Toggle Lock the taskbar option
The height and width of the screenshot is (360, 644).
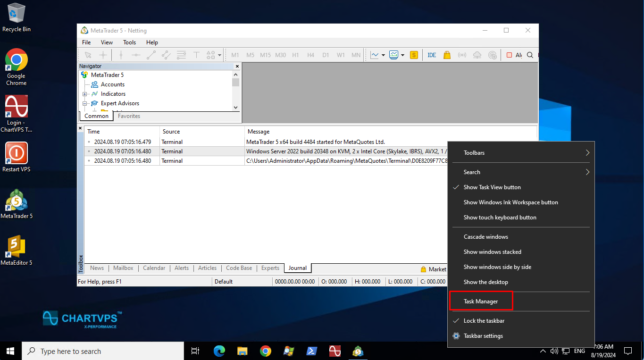coord(484,321)
